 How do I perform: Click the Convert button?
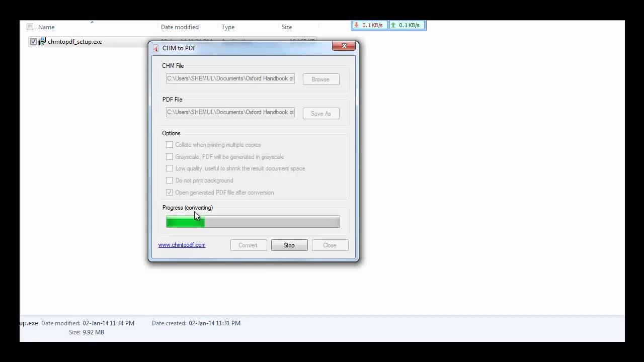(249, 245)
